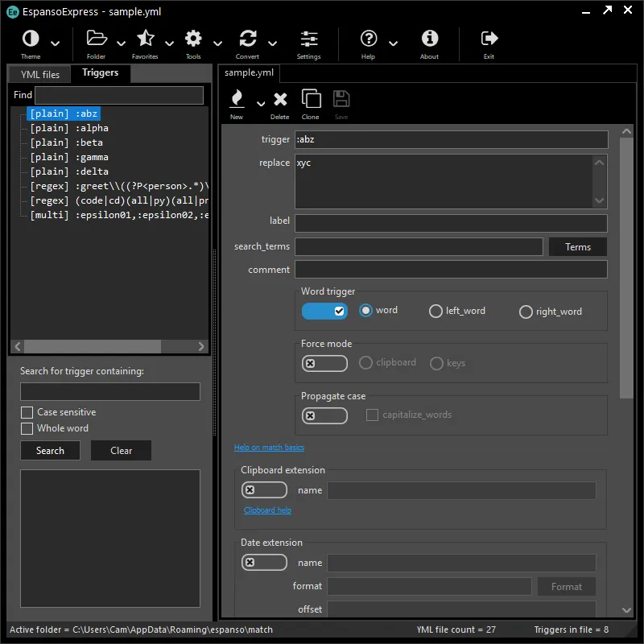Enable the Case sensitive checkbox
Image resolution: width=644 pixels, height=644 pixels.
(27, 412)
